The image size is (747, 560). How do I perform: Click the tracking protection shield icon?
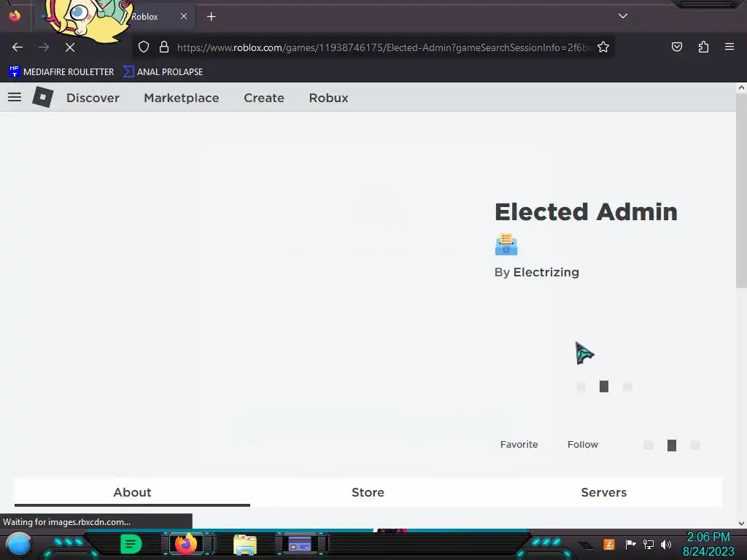pyautogui.click(x=144, y=47)
